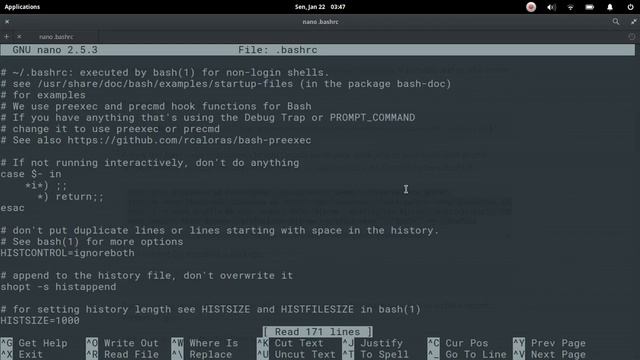640x360 pixels.
Task: Click the 'Read 171 lines' status message
Action: point(318,332)
